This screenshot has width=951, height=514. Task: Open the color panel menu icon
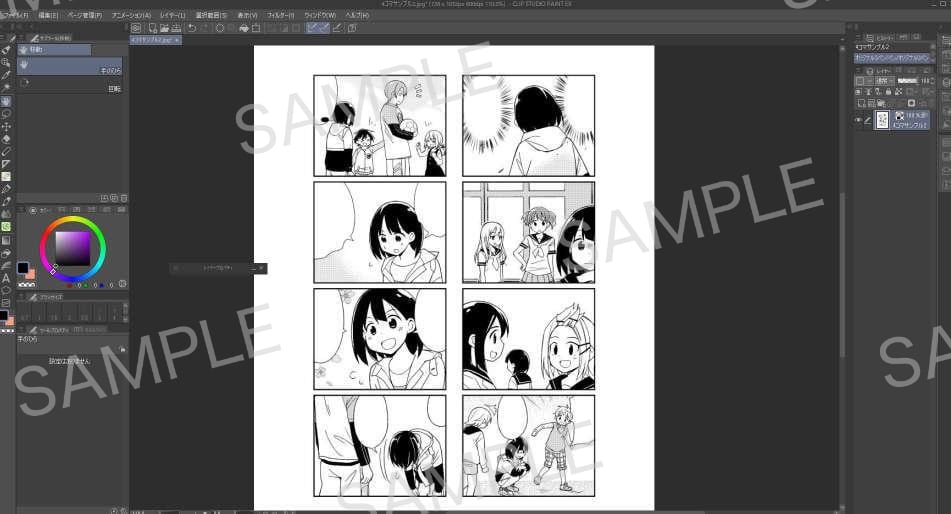(x=21, y=210)
